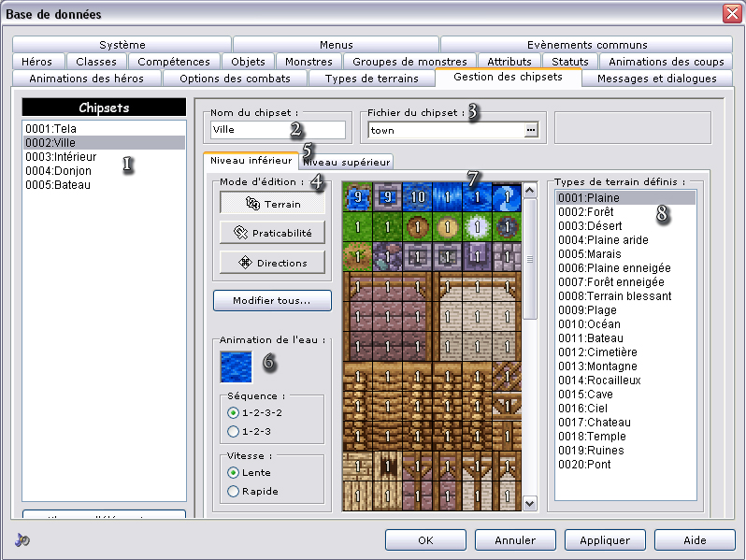Click the water animation preview tile
Viewport: 746px width, 560px height.
pos(236,366)
